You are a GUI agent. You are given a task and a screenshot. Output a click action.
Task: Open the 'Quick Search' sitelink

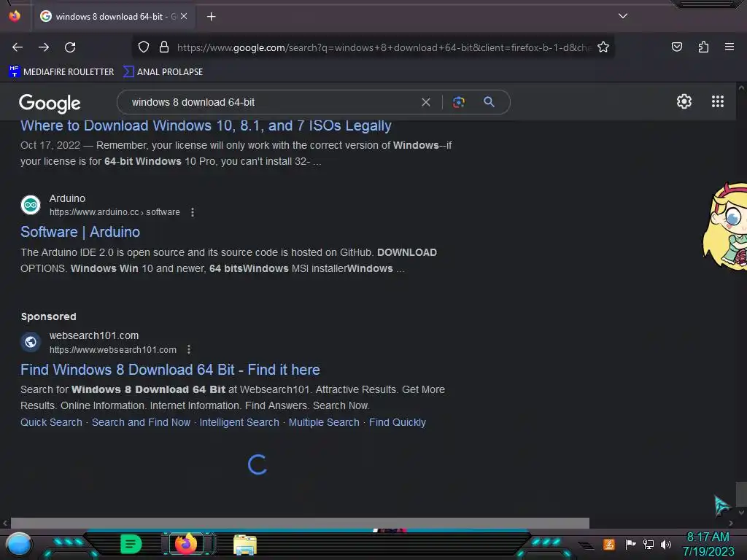pos(52,422)
